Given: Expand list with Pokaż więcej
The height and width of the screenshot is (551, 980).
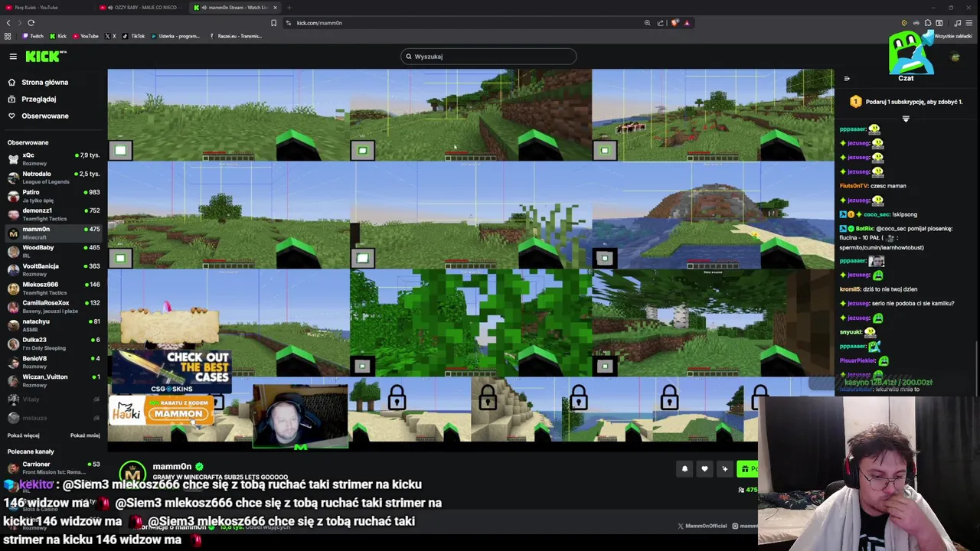Looking at the screenshot, I should 23,435.
